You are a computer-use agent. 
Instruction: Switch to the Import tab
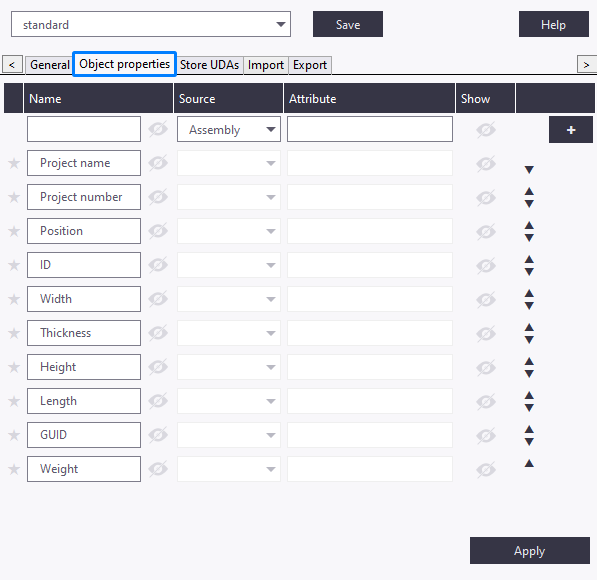[x=266, y=65]
